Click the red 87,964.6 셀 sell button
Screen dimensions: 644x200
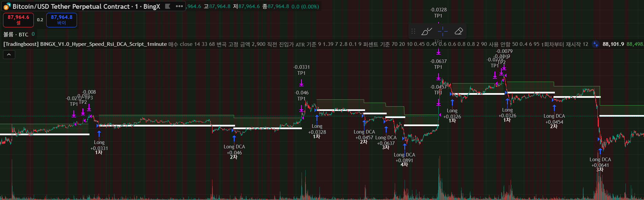coord(18,20)
